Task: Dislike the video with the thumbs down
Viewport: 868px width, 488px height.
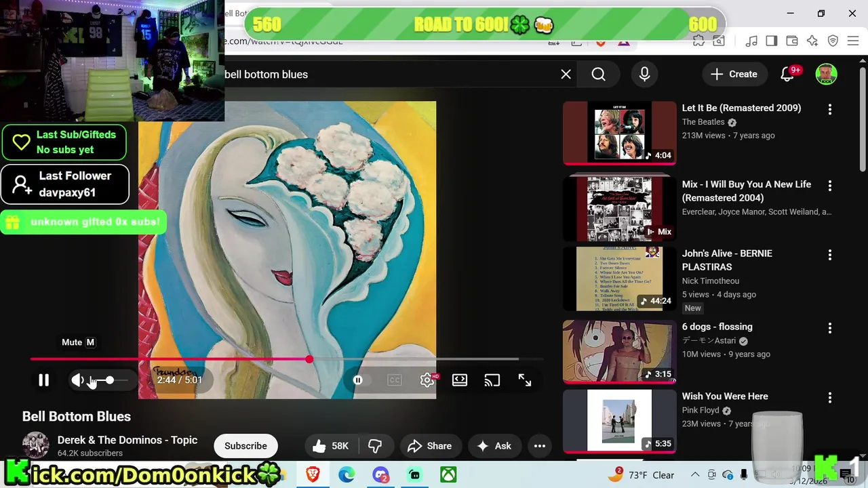Action: 375,446
